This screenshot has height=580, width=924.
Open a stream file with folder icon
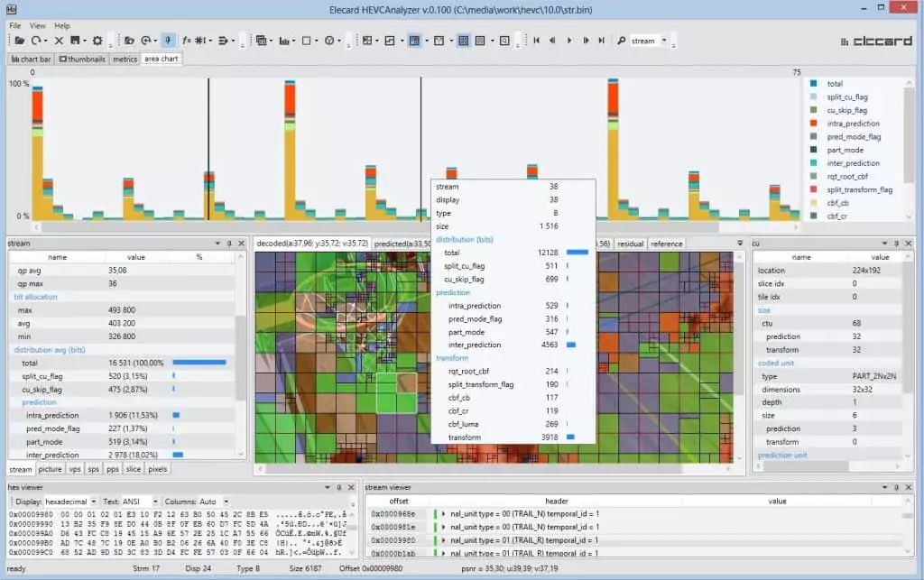20,41
